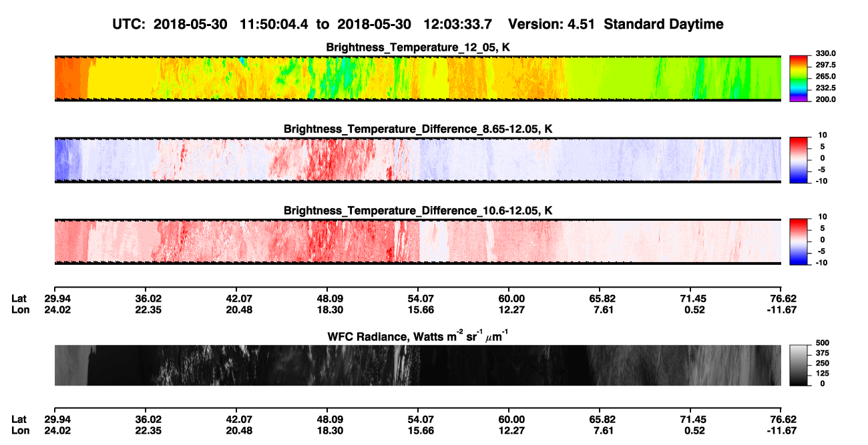
Task: Click 'Lat' label on bottom axis under WFC image
Action: tap(19, 420)
